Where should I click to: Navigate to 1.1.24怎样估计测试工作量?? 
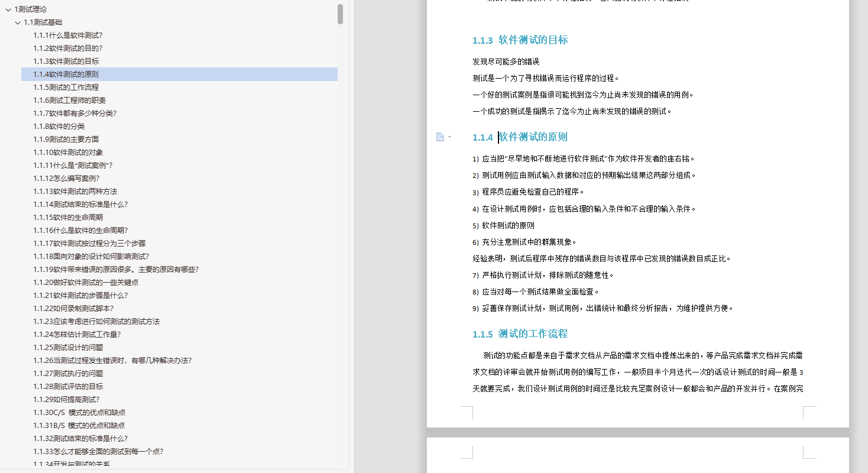(x=77, y=335)
